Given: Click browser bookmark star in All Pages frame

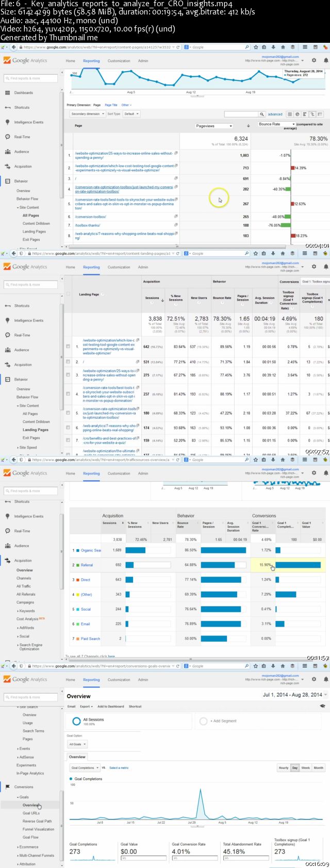Looking at the screenshot, I should 257,47.
